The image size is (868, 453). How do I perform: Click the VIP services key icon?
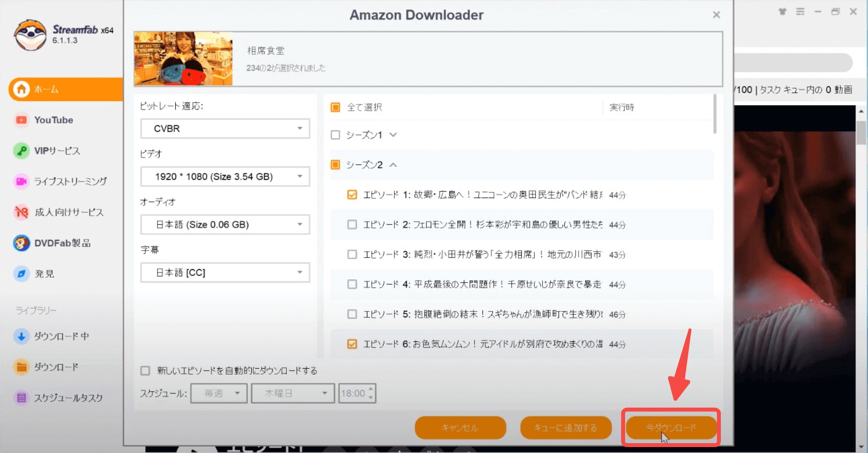tap(21, 151)
